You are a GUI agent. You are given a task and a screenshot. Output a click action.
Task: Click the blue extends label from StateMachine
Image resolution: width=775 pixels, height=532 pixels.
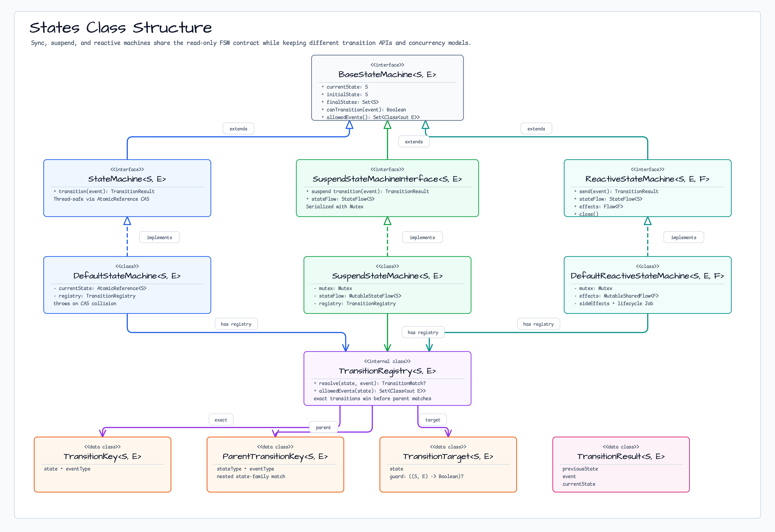[238, 129]
